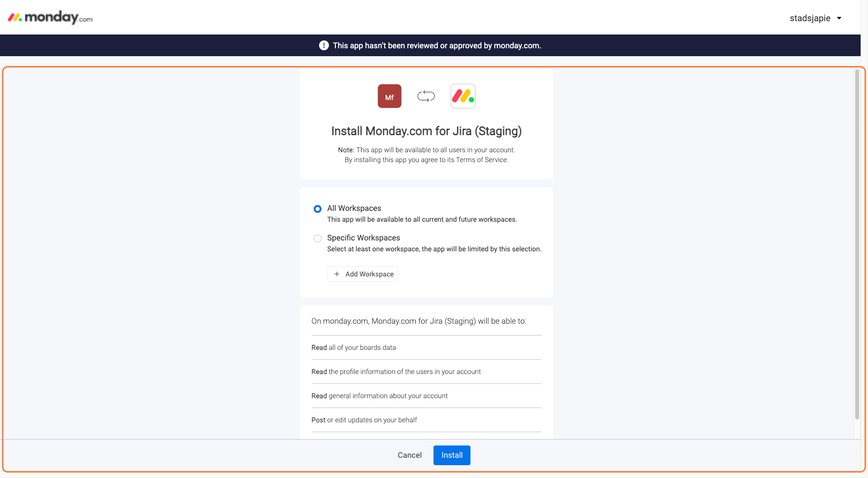Click 'Read general information about your account'

tap(427, 396)
